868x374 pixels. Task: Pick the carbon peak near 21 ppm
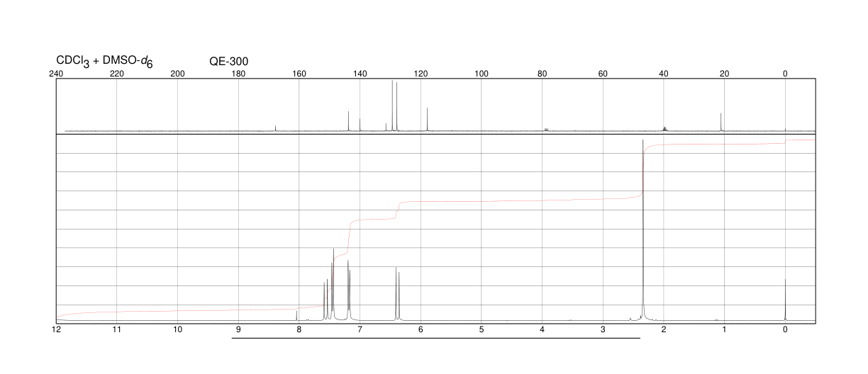point(721,122)
